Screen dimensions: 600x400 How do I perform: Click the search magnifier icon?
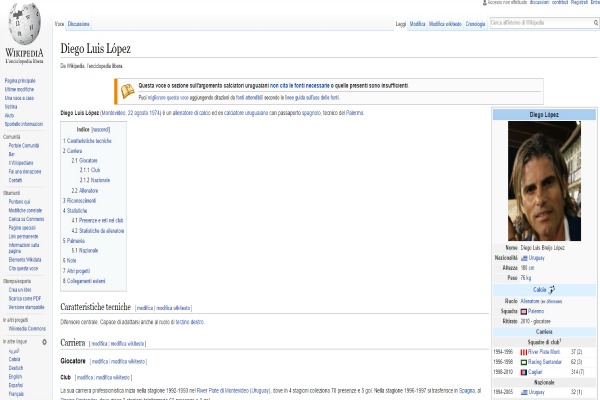click(593, 22)
